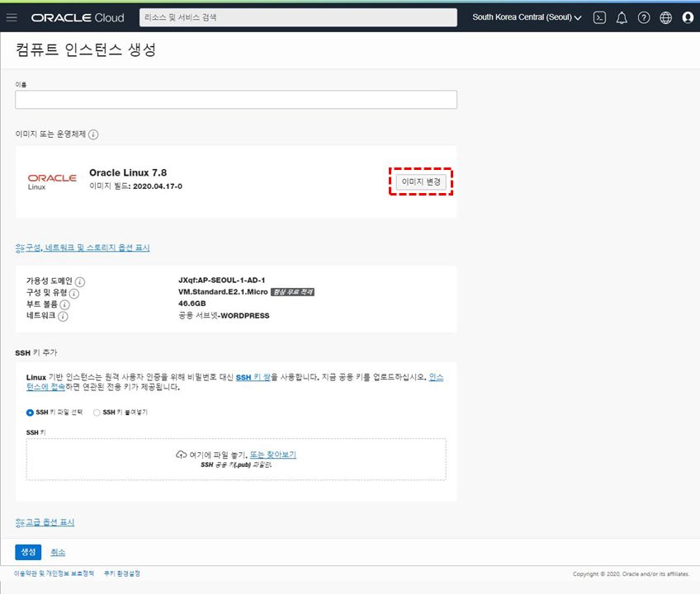Open the help question mark icon
Image resolution: width=700 pixels, height=594 pixels.
pyautogui.click(x=643, y=17)
